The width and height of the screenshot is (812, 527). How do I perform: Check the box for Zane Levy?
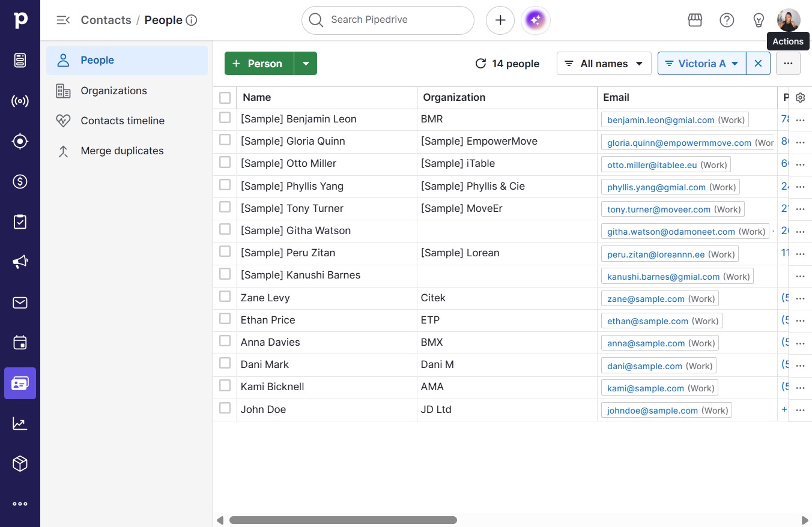tap(225, 296)
